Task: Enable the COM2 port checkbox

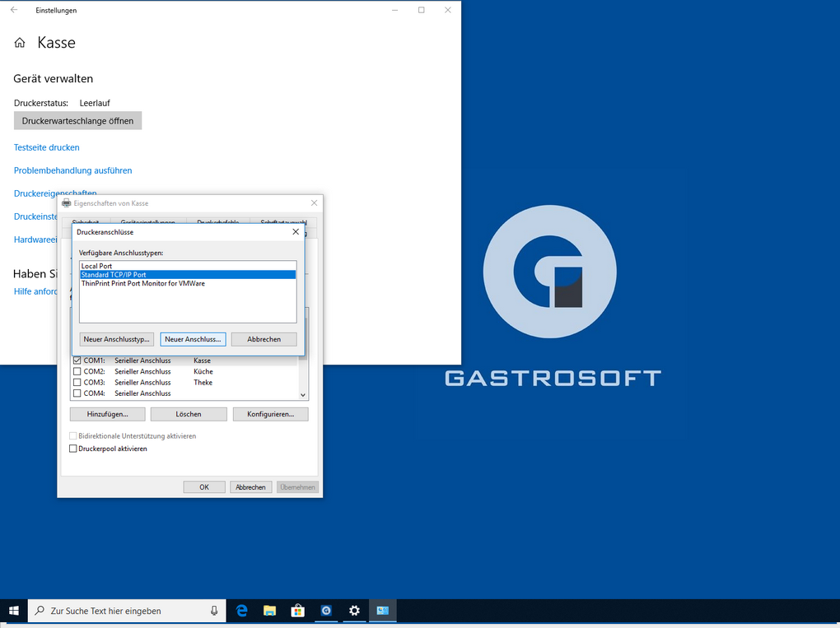Action: [77, 371]
